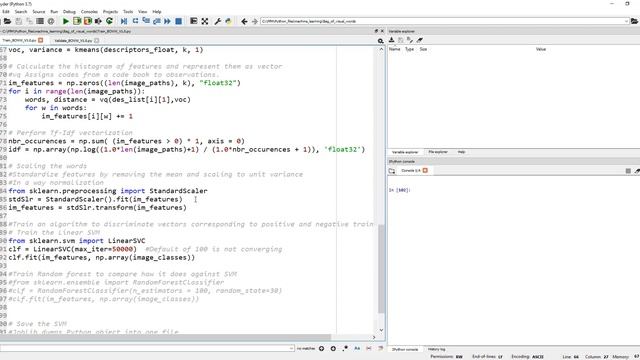Switch to the Variable explorer tab
The width and height of the screenshot is (640, 360).
tap(405, 152)
